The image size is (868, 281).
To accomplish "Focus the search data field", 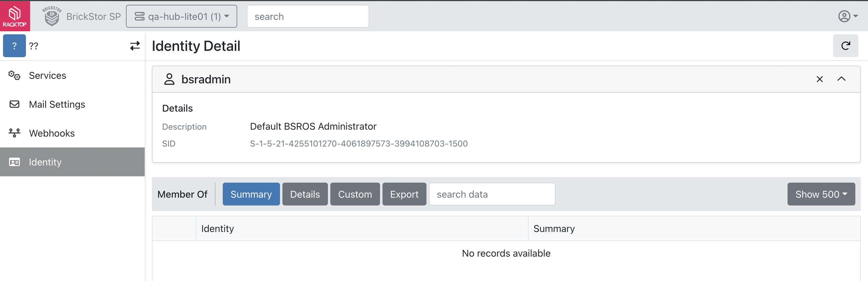I will pos(492,194).
